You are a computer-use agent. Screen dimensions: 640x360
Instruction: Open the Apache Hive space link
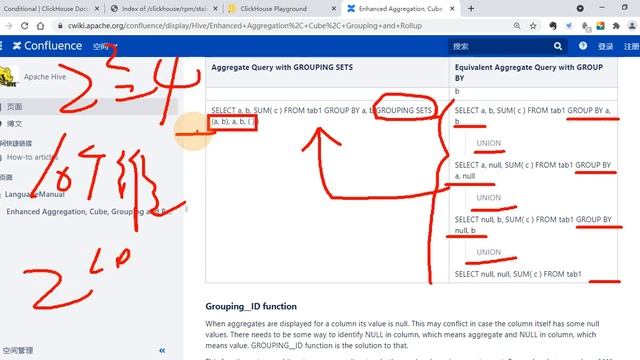pos(45,77)
